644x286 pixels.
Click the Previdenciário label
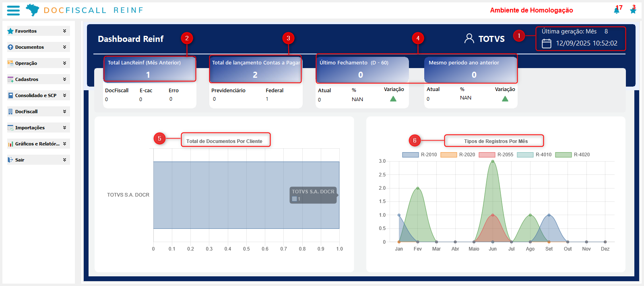coord(228,91)
